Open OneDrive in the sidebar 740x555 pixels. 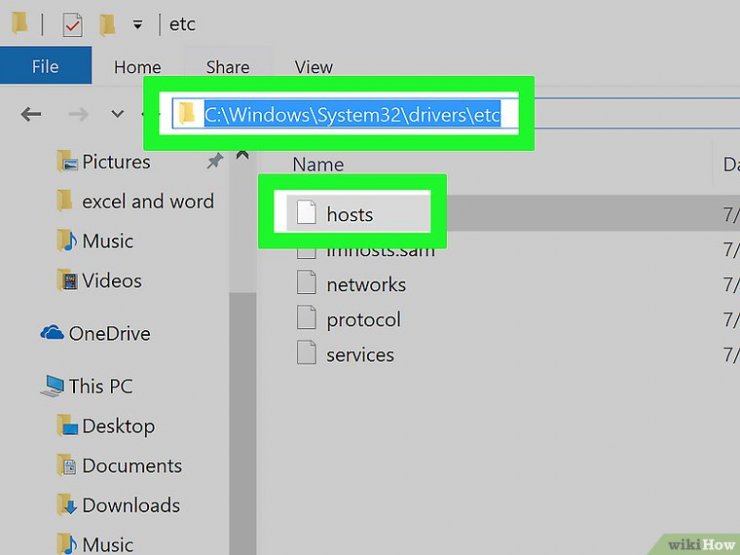[x=109, y=334]
